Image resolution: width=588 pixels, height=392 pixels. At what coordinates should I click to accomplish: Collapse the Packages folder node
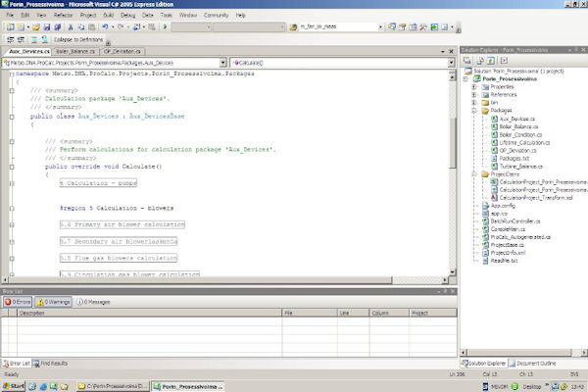[x=474, y=111]
